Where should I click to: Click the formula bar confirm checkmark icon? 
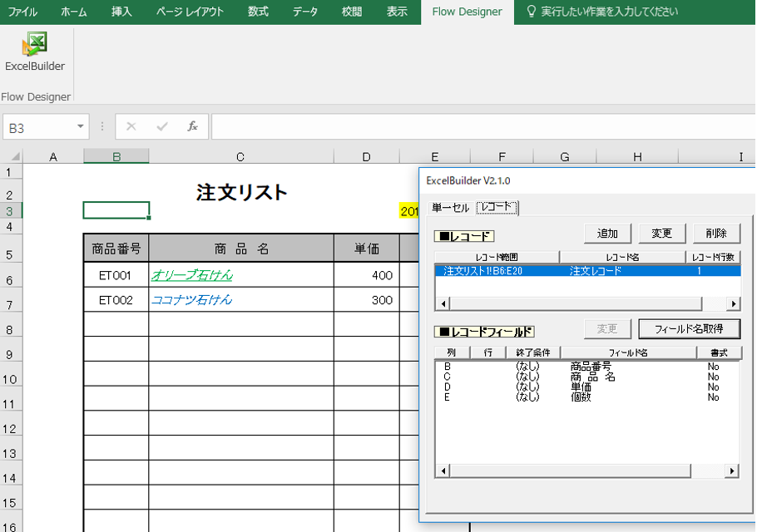tap(162, 126)
